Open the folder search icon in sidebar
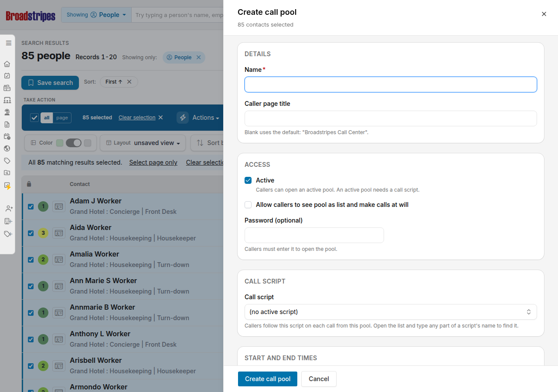This screenshot has height=392, width=558. click(7, 173)
